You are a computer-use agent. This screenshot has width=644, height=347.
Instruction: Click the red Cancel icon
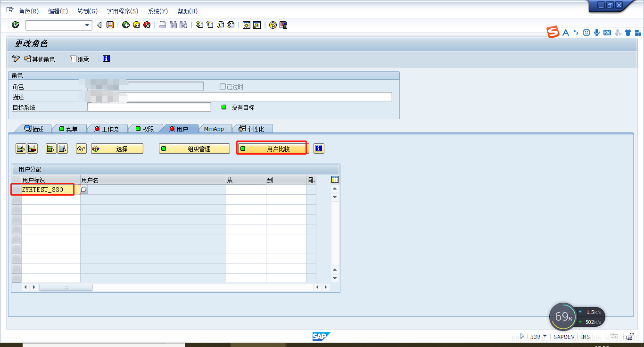pos(147,25)
